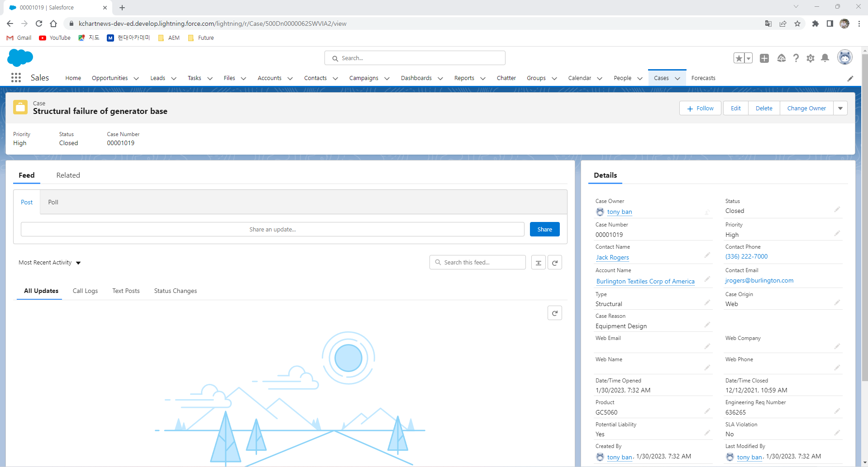Click the blue Share button
The height and width of the screenshot is (467, 868).
(545, 229)
